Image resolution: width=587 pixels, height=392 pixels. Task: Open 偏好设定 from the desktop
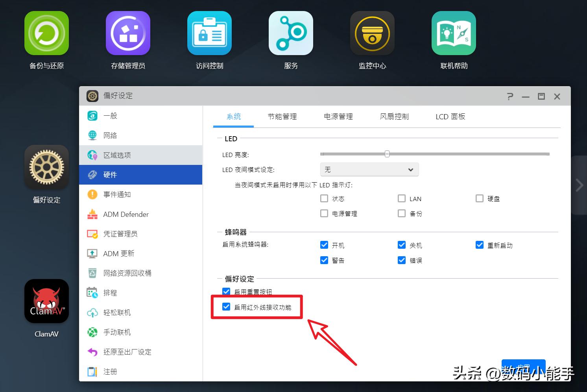pyautogui.click(x=46, y=167)
